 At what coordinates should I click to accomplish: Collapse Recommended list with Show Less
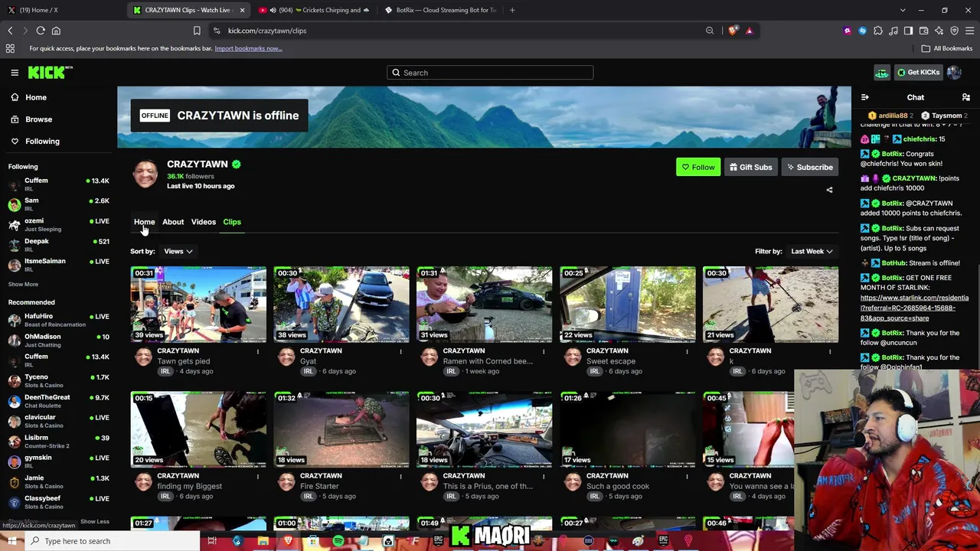95,521
